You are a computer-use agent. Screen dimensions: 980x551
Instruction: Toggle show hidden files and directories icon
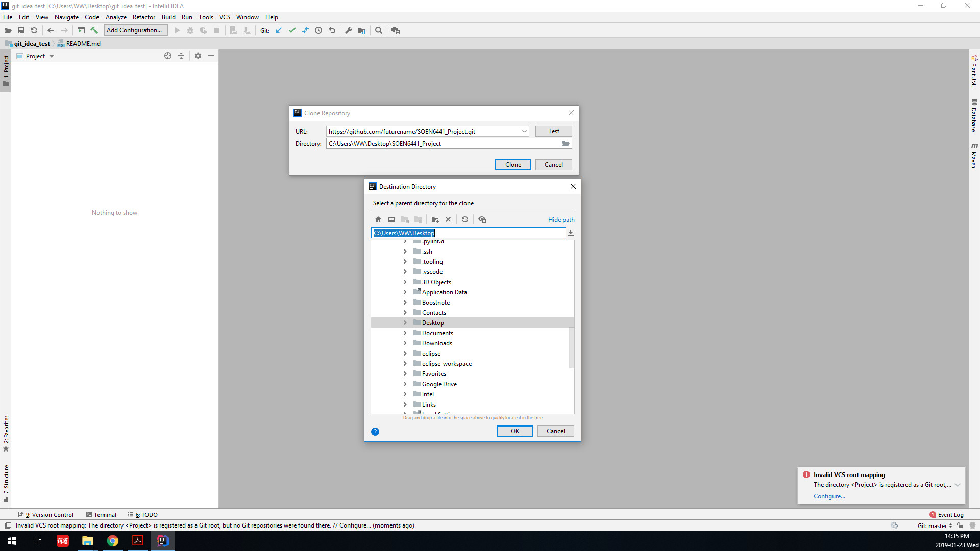pos(482,220)
